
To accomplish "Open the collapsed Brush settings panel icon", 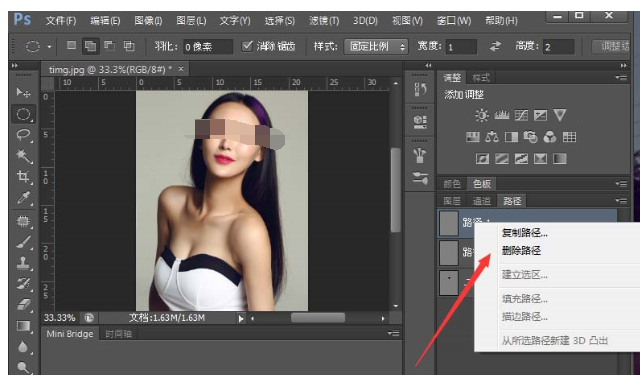I will pos(420,178).
